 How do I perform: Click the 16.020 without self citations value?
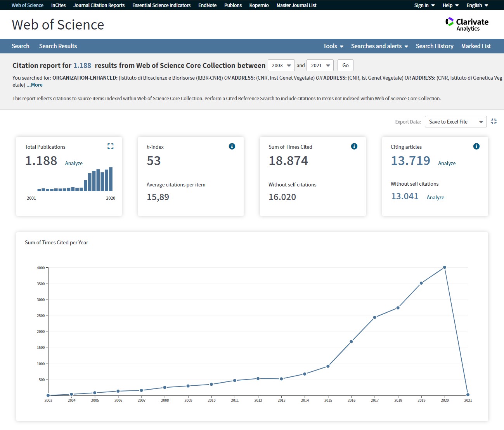[282, 197]
